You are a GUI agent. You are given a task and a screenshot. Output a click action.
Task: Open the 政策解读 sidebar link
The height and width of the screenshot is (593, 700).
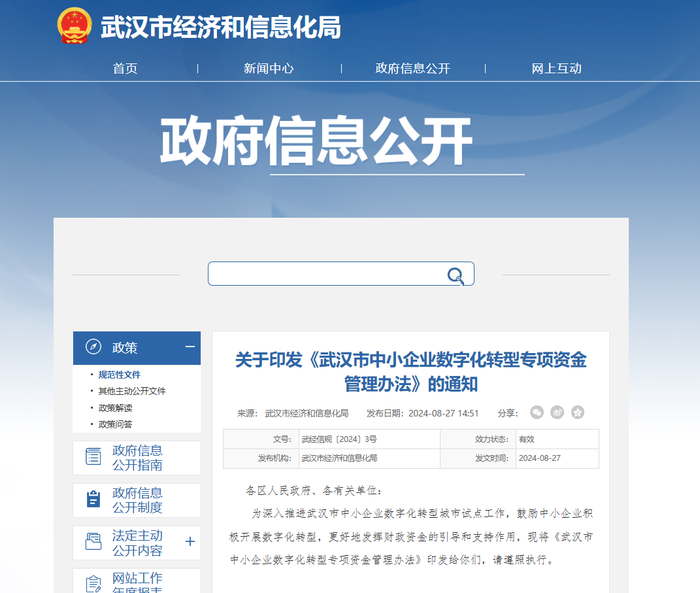point(116,408)
